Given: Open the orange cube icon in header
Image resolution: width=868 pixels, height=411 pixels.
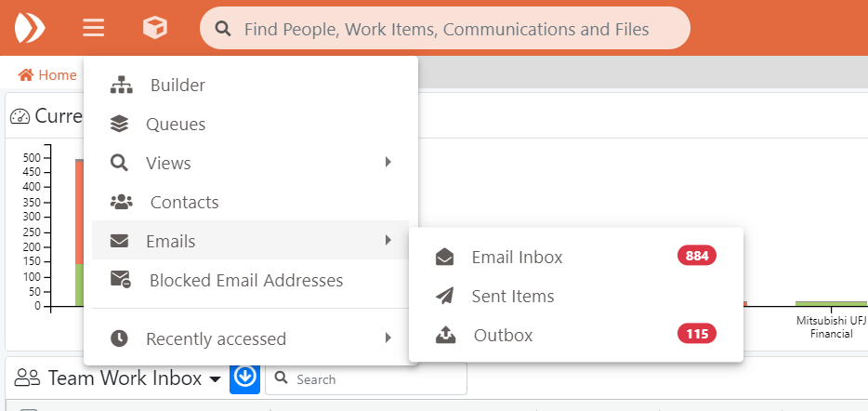Looking at the screenshot, I should coord(155,28).
